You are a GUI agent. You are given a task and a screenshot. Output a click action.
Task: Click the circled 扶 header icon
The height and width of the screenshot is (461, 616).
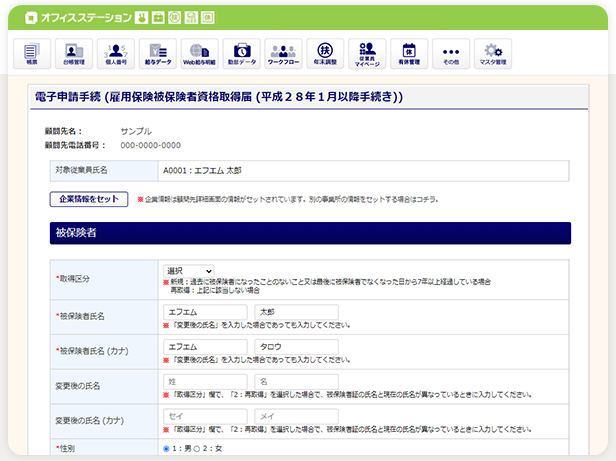(x=174, y=18)
